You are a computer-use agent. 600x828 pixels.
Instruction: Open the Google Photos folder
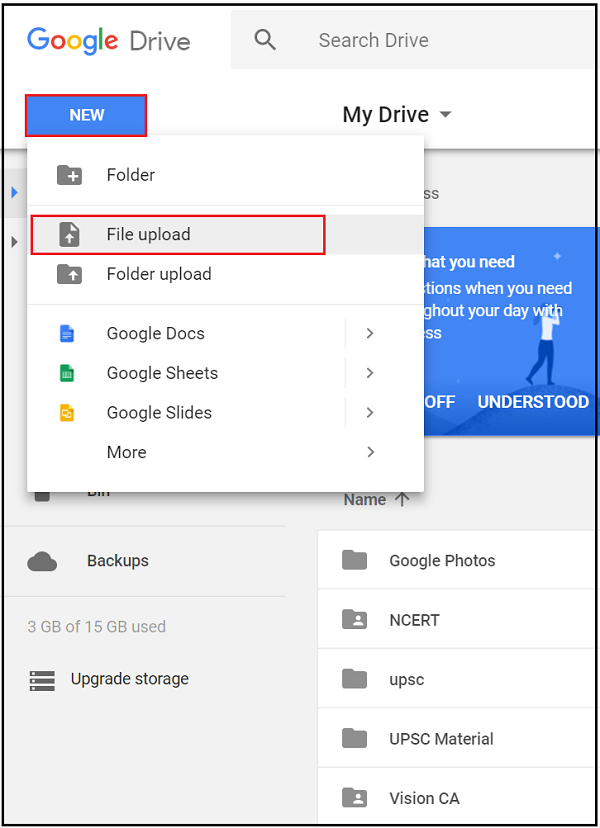[x=442, y=561]
